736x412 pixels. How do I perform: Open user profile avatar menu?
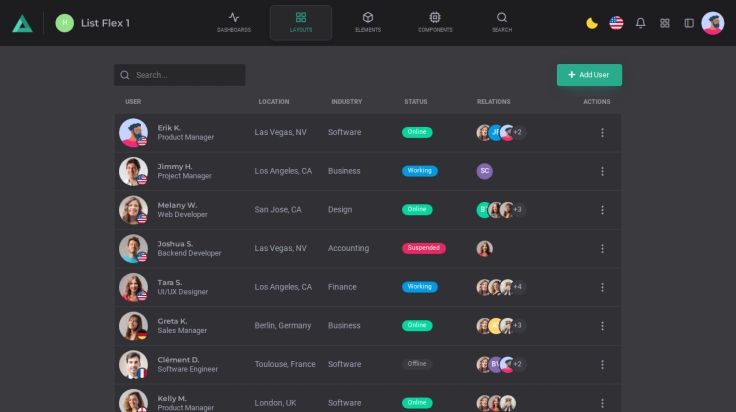click(713, 23)
